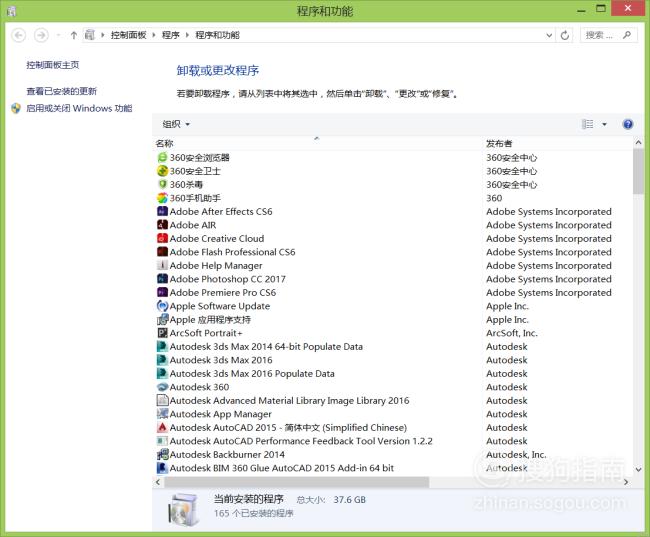This screenshot has height=537, width=650.
Task: Click the Adobe Flash Professional CS6 icon
Action: pos(162,252)
